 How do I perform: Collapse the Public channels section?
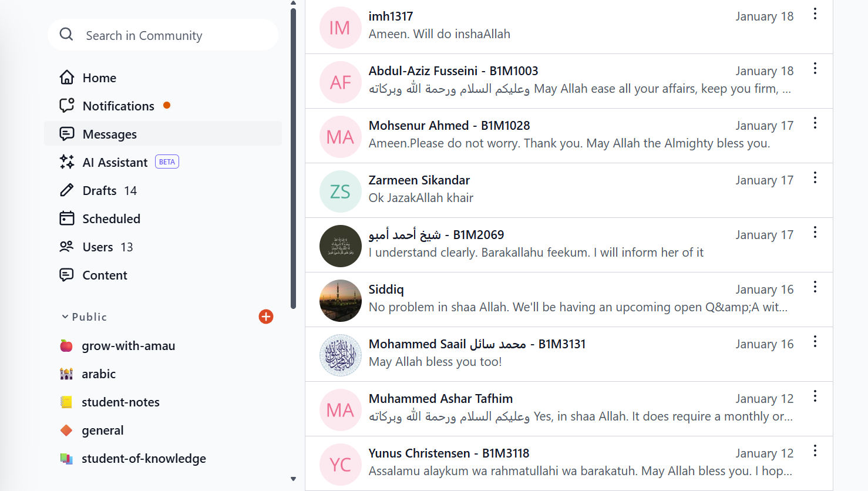point(65,317)
